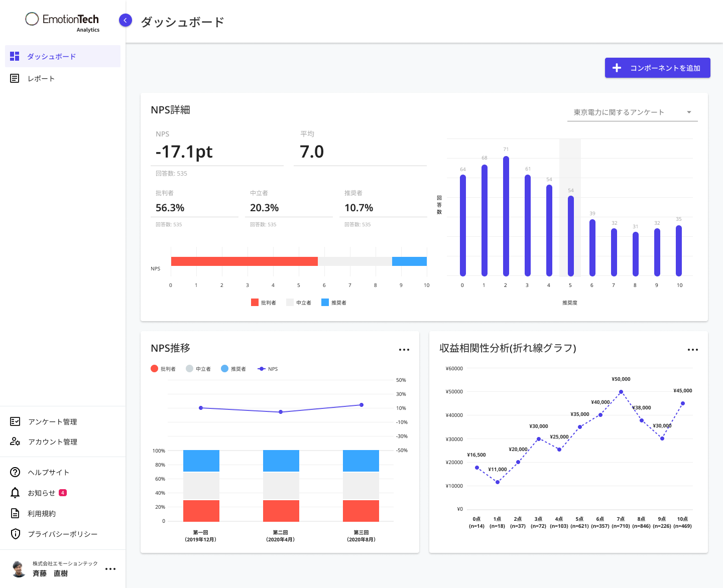The height and width of the screenshot is (588, 723).
Task: Open the レポート section via its icon
Action: [x=15, y=78]
